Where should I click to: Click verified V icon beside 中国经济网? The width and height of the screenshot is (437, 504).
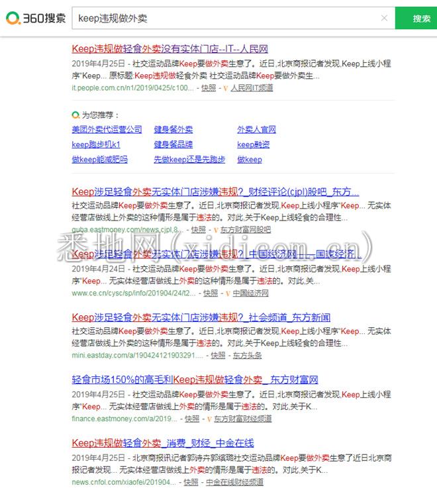pos(228,293)
